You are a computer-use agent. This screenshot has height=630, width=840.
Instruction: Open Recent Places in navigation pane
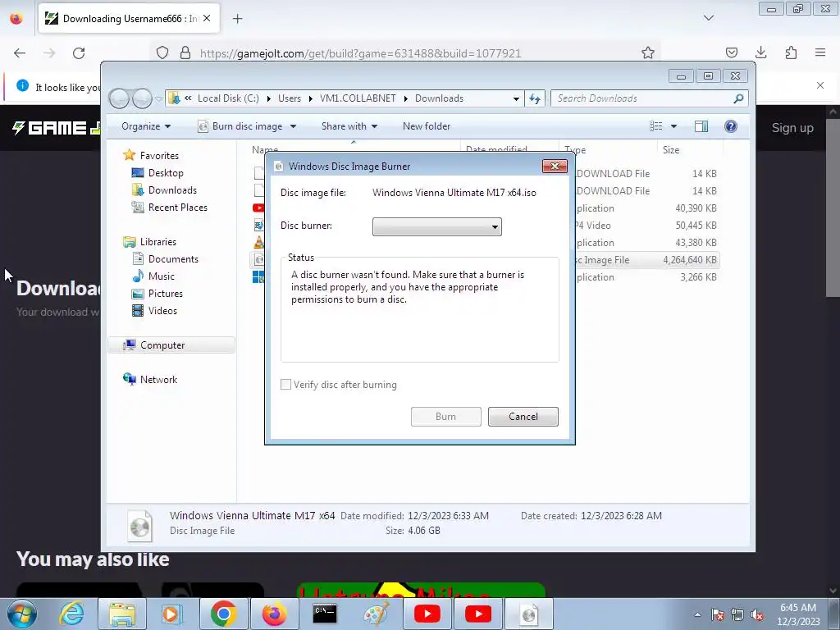coord(177,208)
